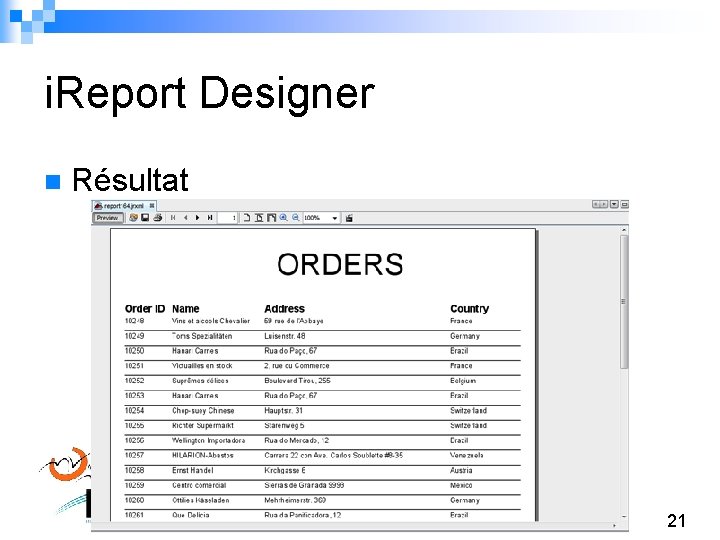Click the ORDERS report title
Viewport: 720px width, 540px height.
pos(340,264)
